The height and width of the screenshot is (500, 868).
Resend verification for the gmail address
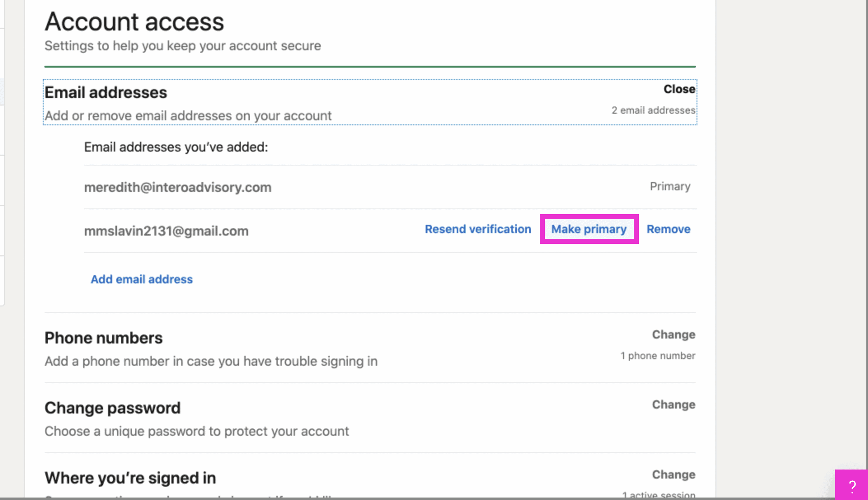point(478,229)
